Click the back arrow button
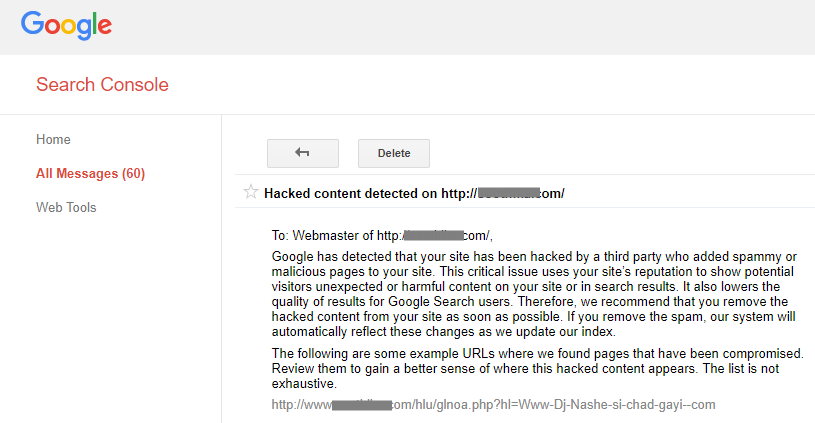The image size is (815, 423). (303, 153)
